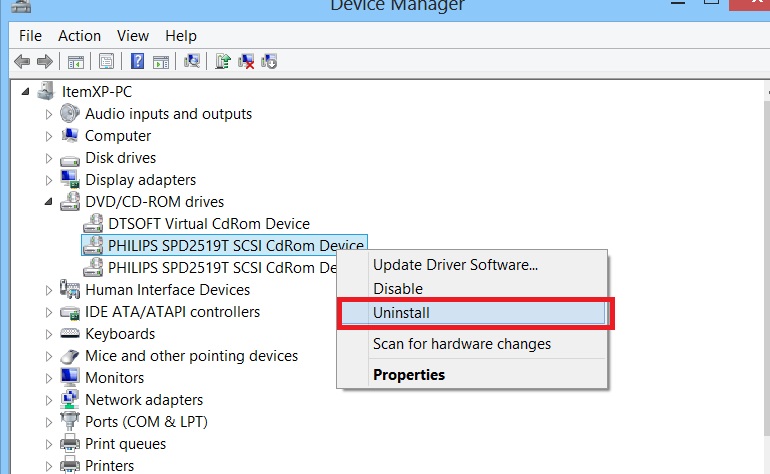Click the Update Driver Software toolbar icon

point(222,62)
